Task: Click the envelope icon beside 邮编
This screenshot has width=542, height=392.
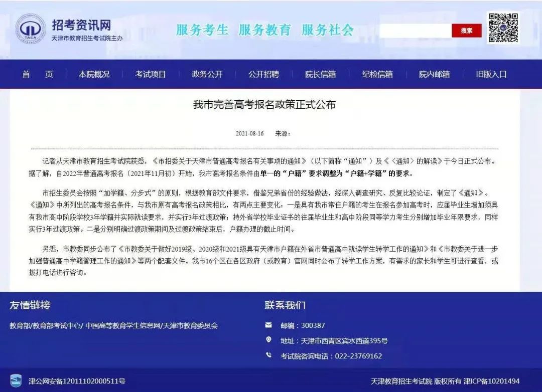Action: tap(268, 325)
